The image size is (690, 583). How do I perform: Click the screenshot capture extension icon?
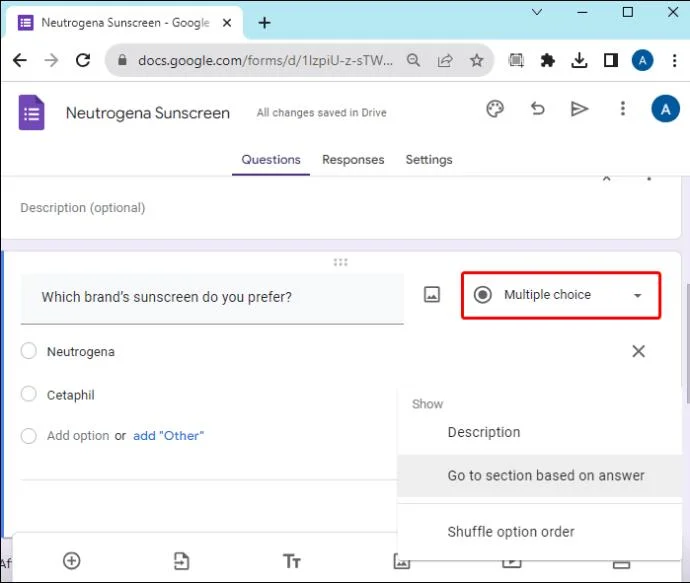point(516,60)
